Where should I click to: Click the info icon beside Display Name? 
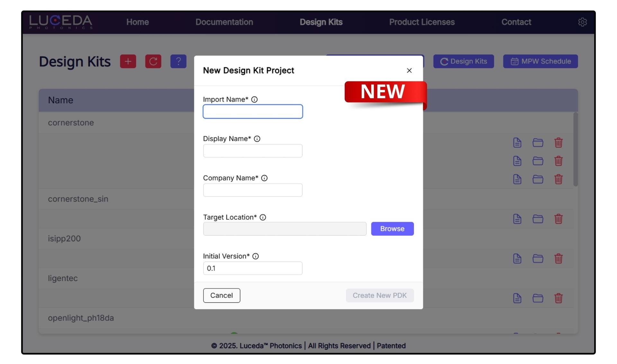[x=257, y=139]
